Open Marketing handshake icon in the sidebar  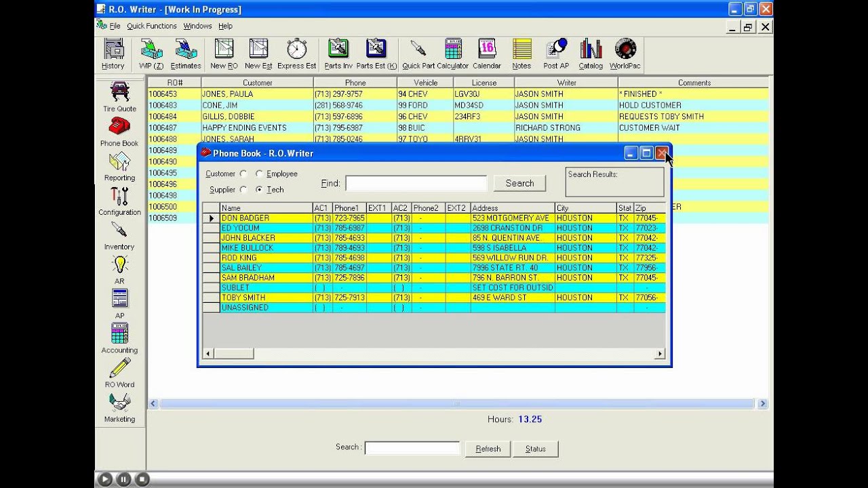pyautogui.click(x=119, y=407)
